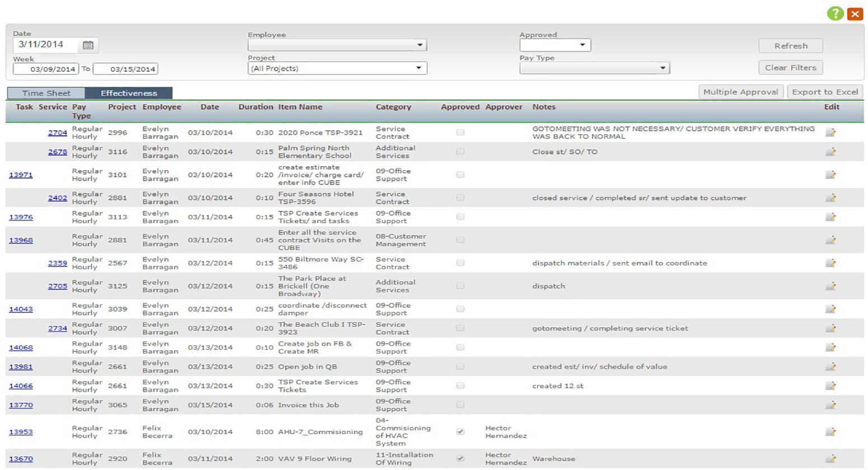Click the Week start date field

tap(46, 69)
